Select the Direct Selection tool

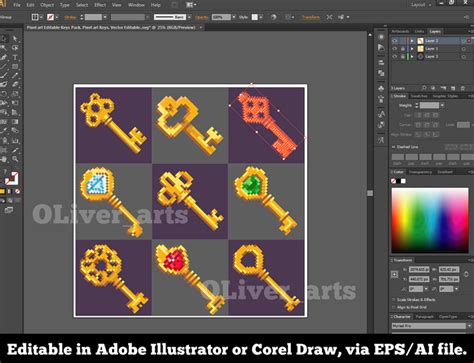15,39
